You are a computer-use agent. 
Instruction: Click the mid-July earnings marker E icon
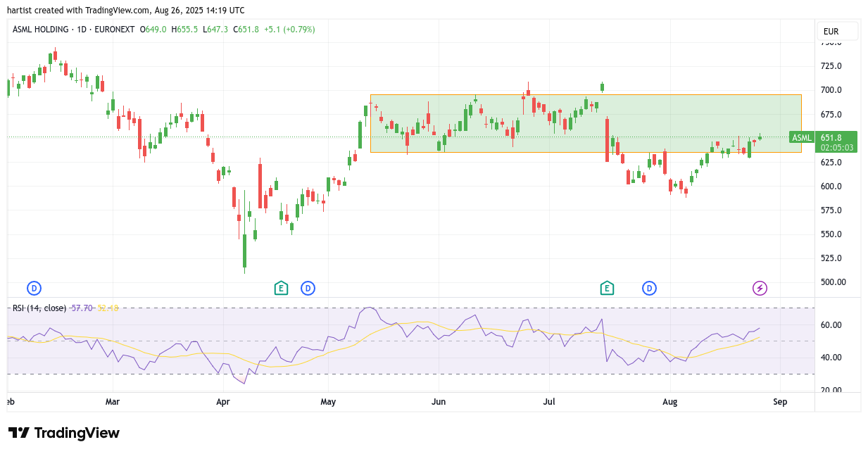(x=606, y=288)
